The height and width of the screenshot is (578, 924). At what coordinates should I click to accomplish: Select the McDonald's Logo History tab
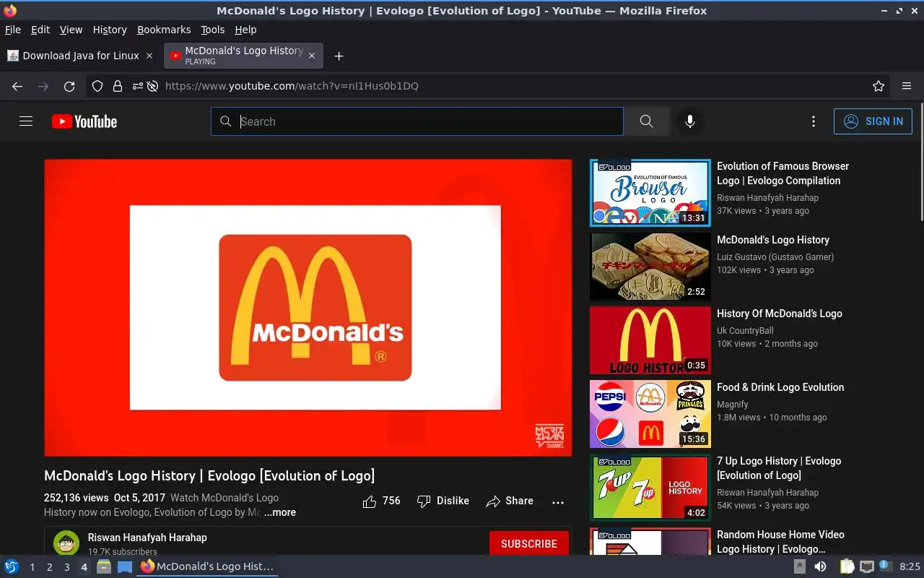tap(243, 56)
